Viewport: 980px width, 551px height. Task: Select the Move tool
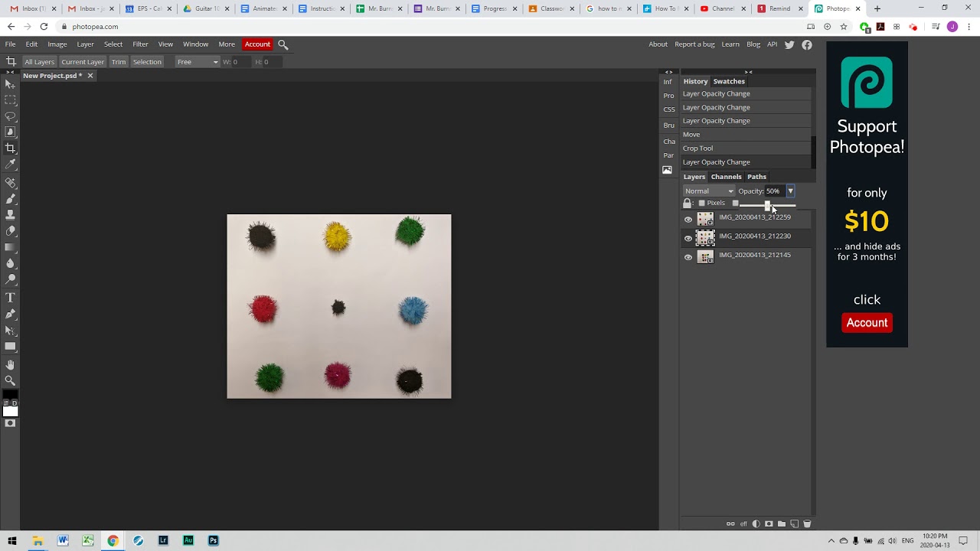pos(10,83)
